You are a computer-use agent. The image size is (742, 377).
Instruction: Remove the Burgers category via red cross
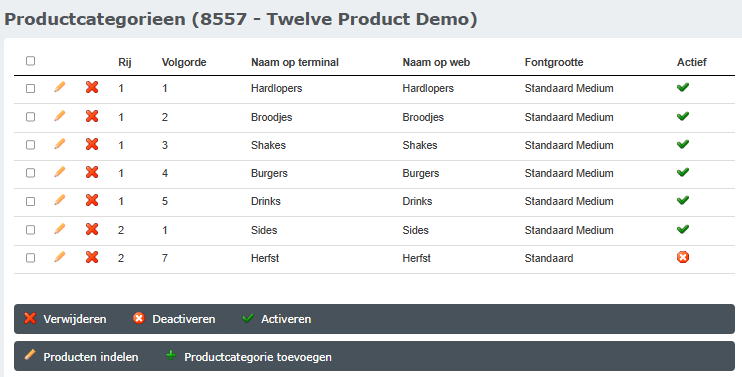(92, 172)
